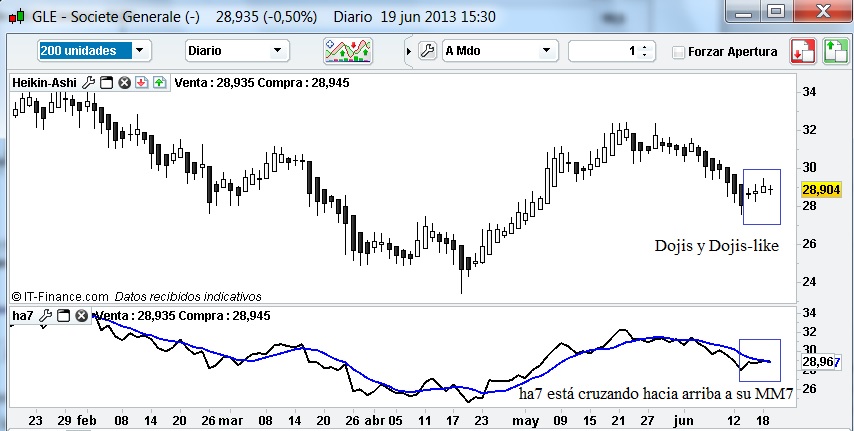Open ha7 indicator settings wrench icon

tap(46, 315)
